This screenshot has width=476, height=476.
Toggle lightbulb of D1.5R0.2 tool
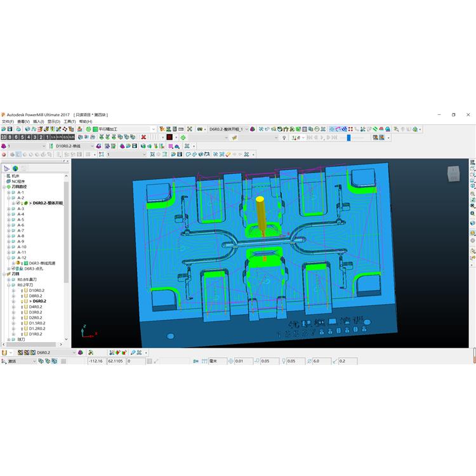22,323
